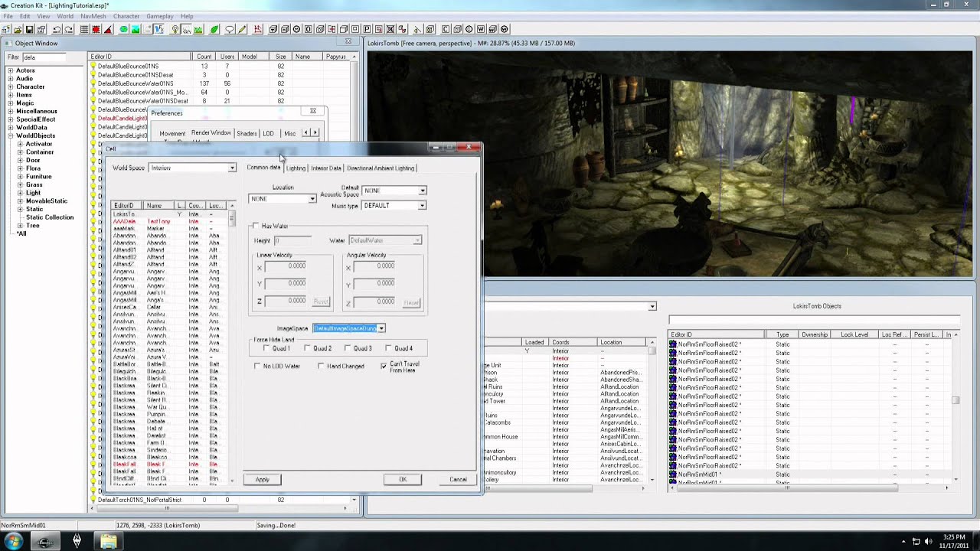
Task: Click the boxed letter C toolbar icon
Action: coord(446,29)
